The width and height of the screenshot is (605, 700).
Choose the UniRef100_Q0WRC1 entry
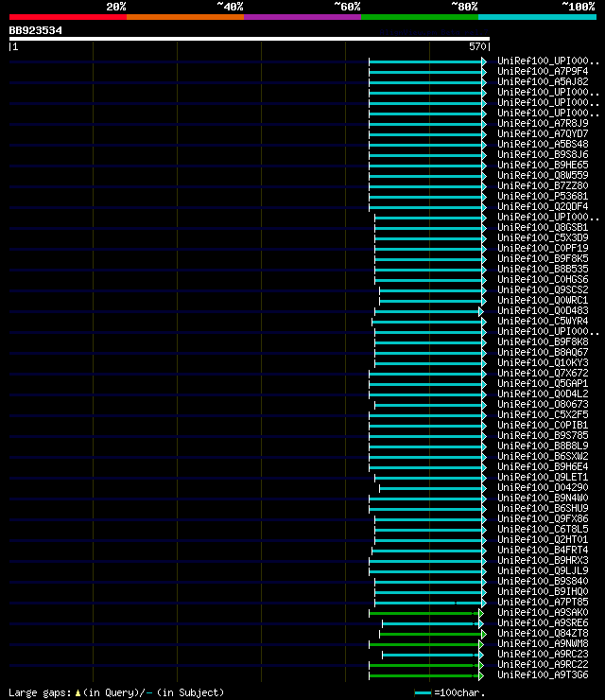pyautogui.click(x=543, y=301)
